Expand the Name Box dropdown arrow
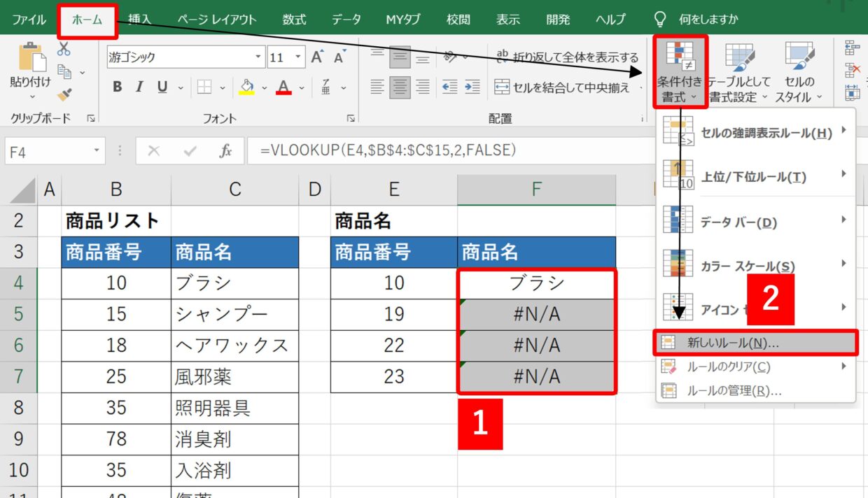The width and height of the screenshot is (868, 498). (96, 151)
